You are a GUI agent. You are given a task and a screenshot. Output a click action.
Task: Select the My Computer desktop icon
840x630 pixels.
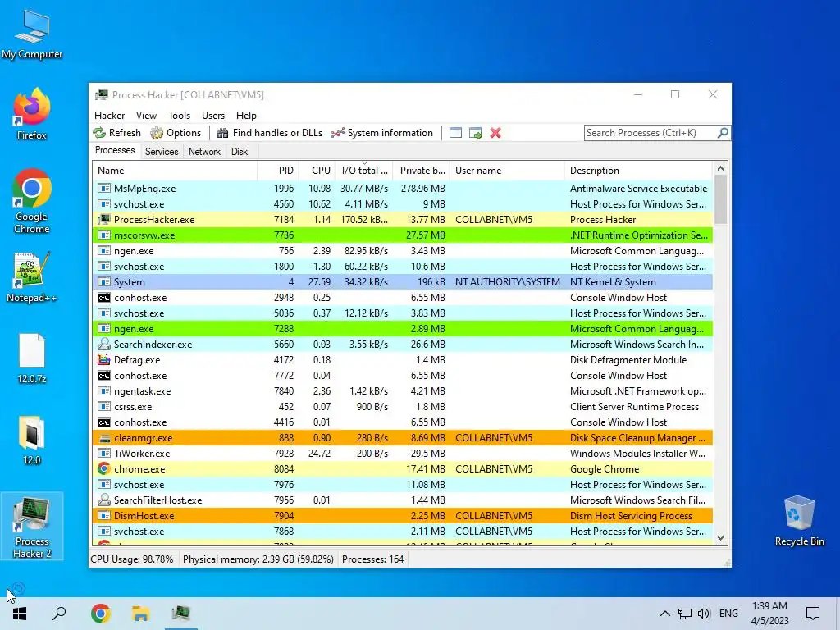pyautogui.click(x=32, y=35)
